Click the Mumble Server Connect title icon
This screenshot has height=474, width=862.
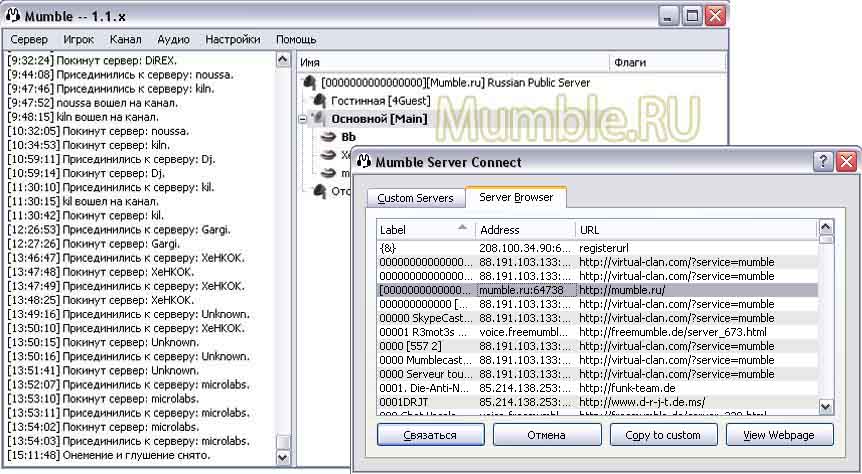364,162
